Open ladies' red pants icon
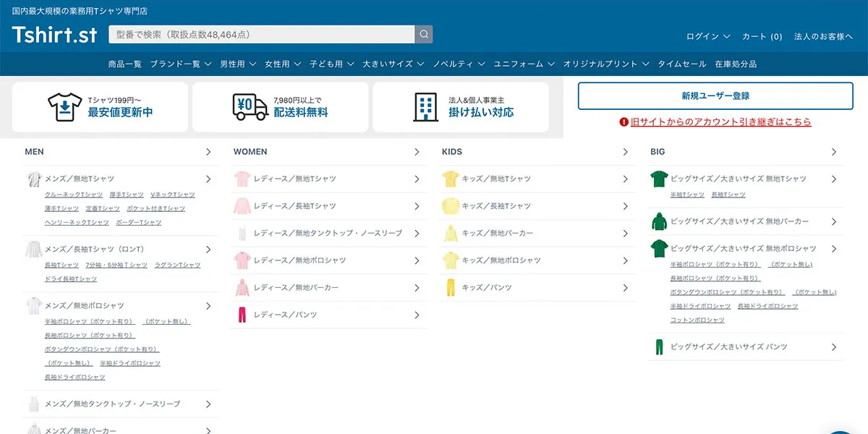Screen dimensions: 868x434 click(x=242, y=315)
